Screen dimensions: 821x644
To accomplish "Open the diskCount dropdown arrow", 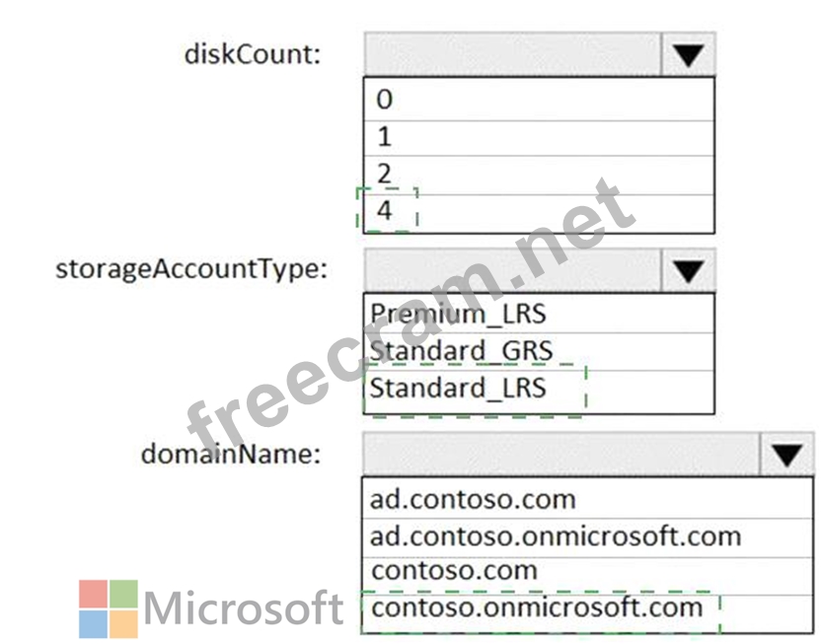I will (x=688, y=54).
